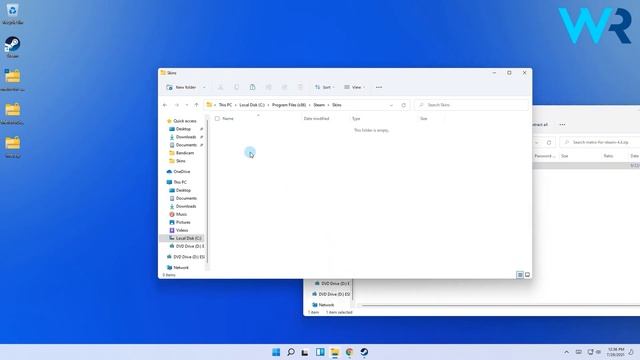Open pinned Documents under Quick access
Viewport: 640px width, 360px height.
[186, 145]
